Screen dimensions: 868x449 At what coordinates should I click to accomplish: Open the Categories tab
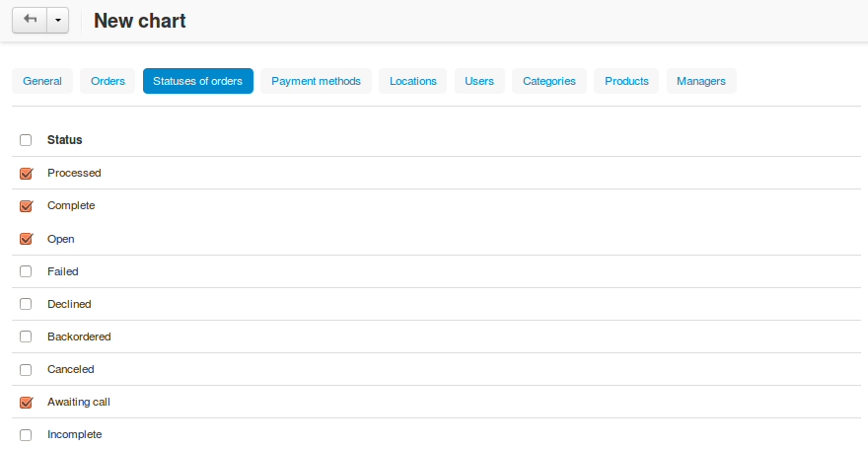tap(549, 81)
